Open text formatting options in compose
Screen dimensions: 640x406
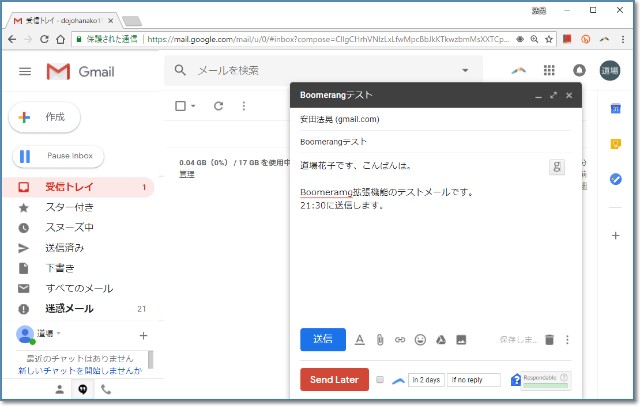coord(359,340)
